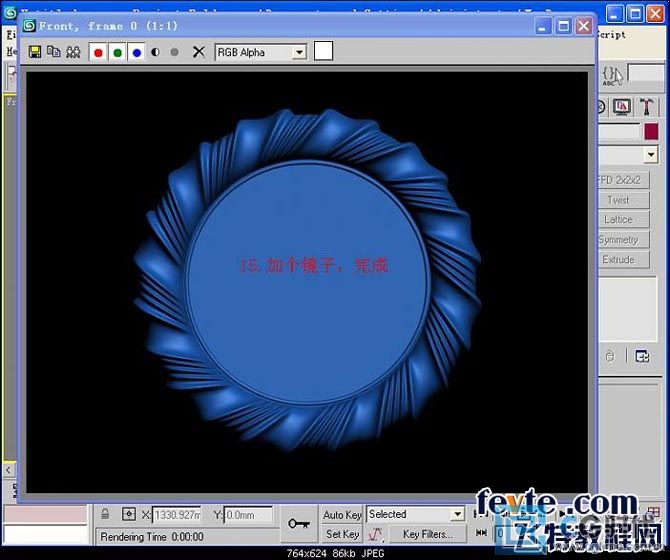Open the Selected key filter dropdown
This screenshot has width=670, height=560.
(415, 514)
